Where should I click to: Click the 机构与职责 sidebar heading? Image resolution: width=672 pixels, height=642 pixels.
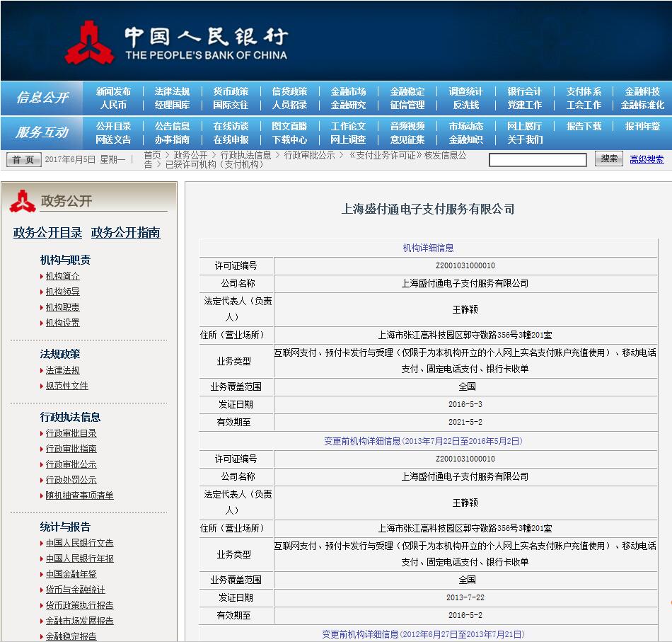tap(65, 260)
